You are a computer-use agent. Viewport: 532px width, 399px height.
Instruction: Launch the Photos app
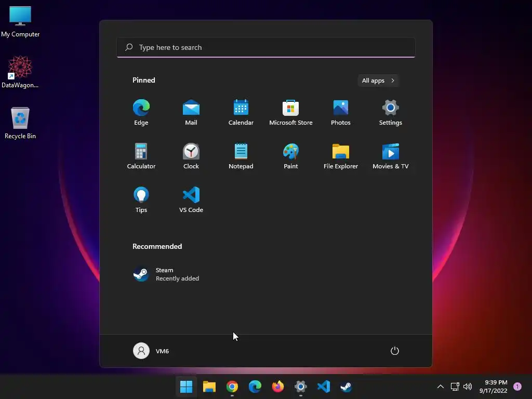click(x=341, y=113)
